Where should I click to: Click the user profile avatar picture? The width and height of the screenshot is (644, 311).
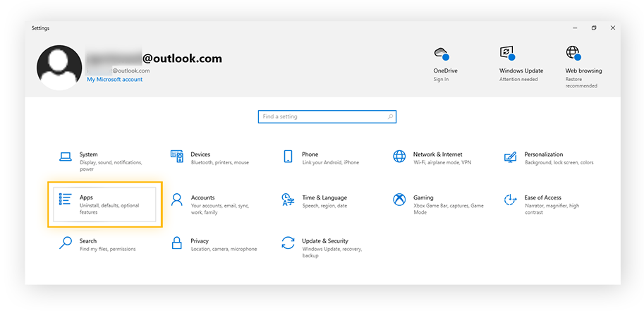[x=60, y=68]
